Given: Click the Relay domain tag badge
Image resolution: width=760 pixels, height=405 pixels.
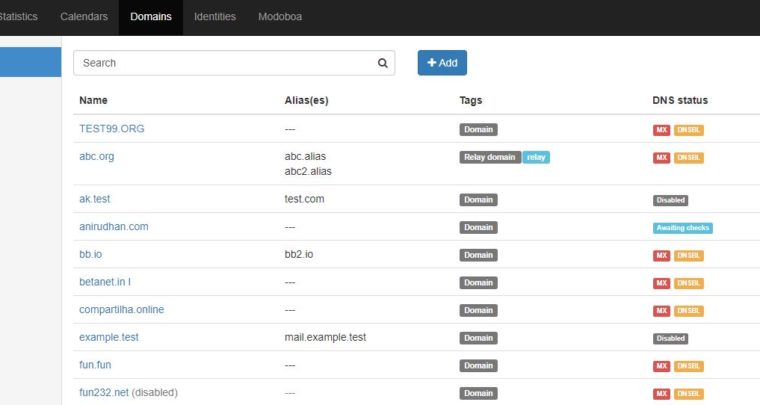Looking at the screenshot, I should click(490, 157).
